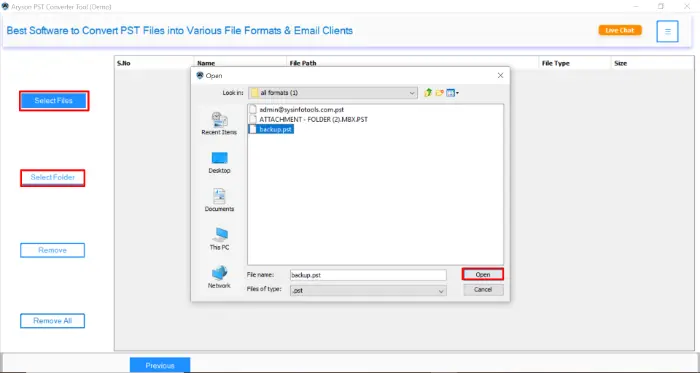Click the Remove button
The width and height of the screenshot is (700, 373).
click(52, 250)
